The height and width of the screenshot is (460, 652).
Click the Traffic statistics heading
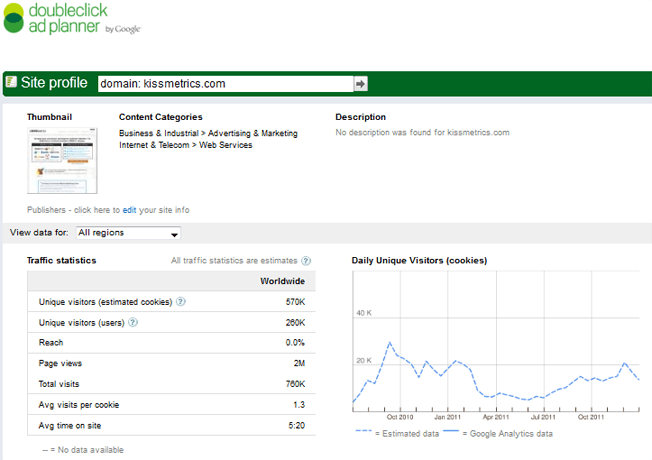point(62,260)
